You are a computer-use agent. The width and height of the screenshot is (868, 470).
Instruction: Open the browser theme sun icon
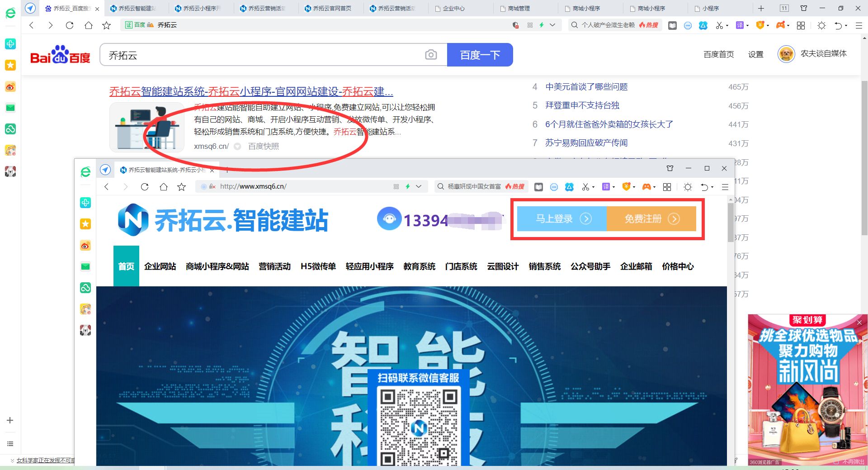pyautogui.click(x=822, y=26)
